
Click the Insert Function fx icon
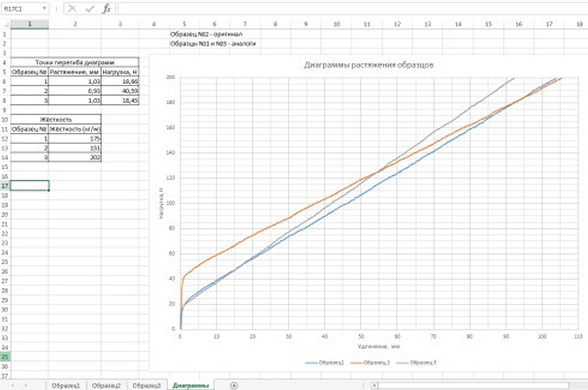coord(107,9)
